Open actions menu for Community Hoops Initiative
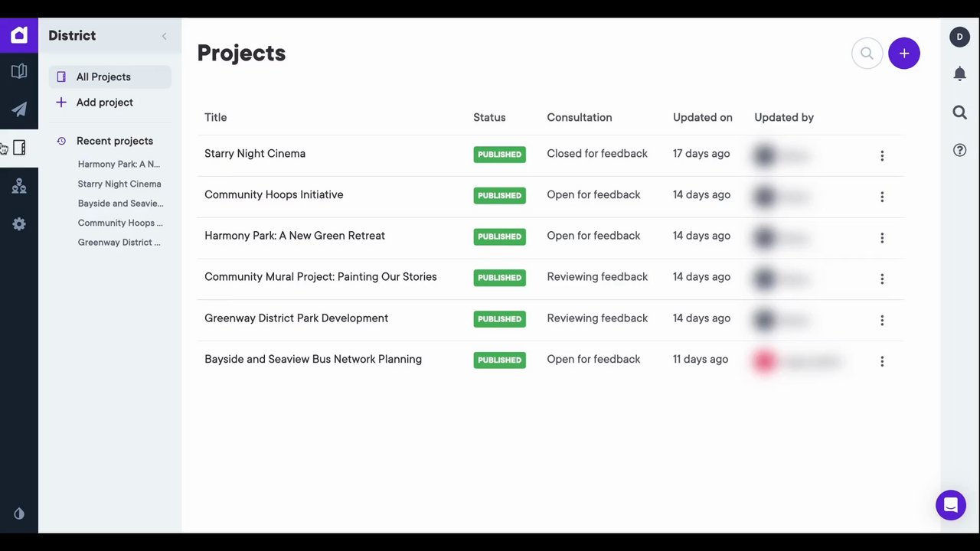980x551 pixels. point(882,197)
